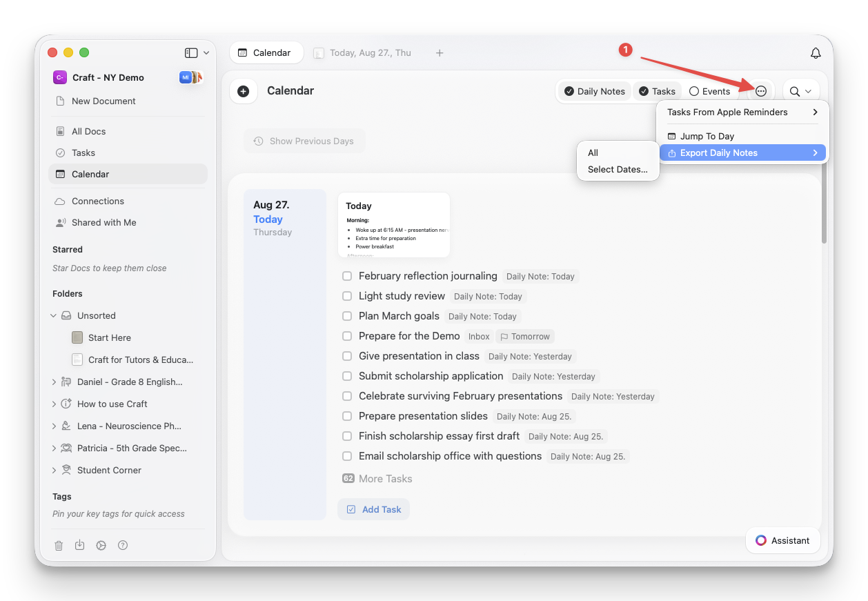This screenshot has height=601, width=868.
Task: Open Tasks From Apple Reminders submenu
Action: [x=742, y=112]
